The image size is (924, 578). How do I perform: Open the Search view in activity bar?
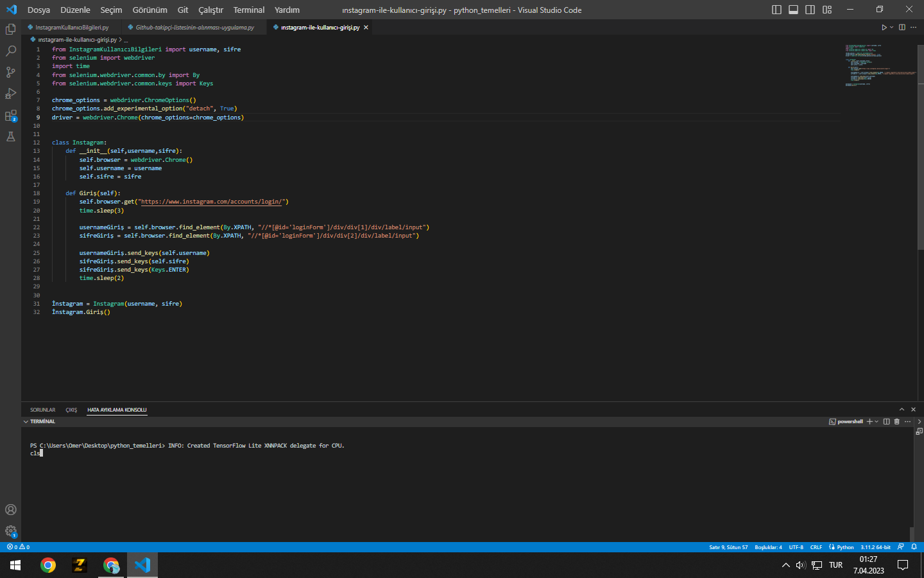click(x=10, y=51)
